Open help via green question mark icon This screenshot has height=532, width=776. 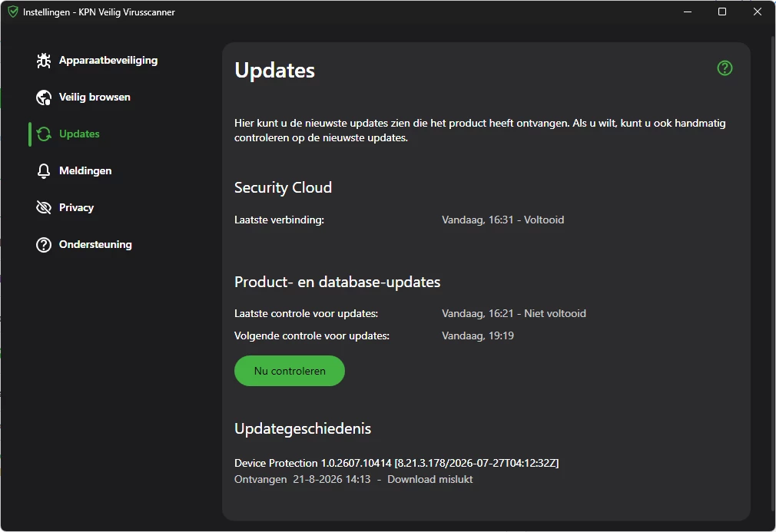pyautogui.click(x=725, y=68)
